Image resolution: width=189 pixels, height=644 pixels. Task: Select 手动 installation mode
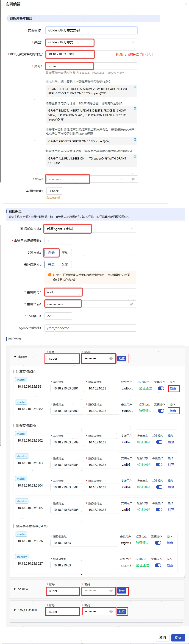65,253
